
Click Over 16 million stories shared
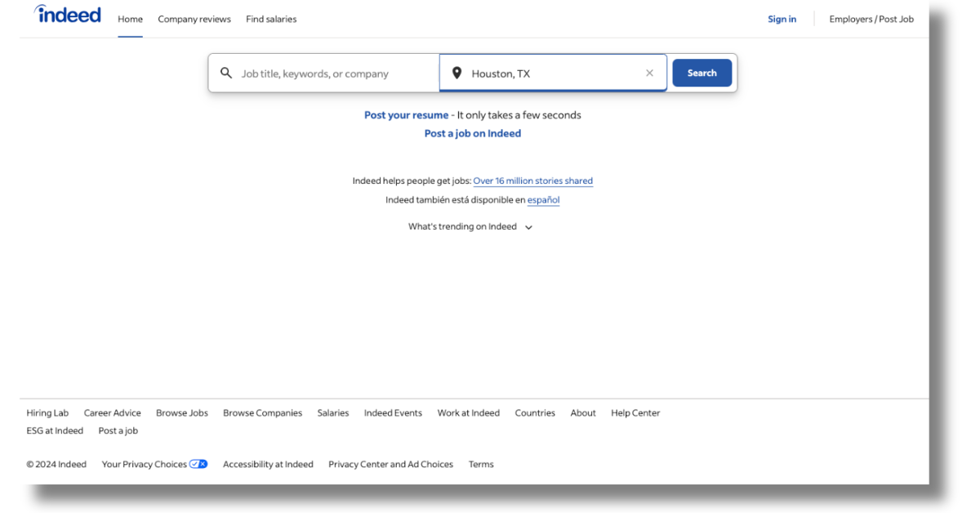click(x=532, y=181)
